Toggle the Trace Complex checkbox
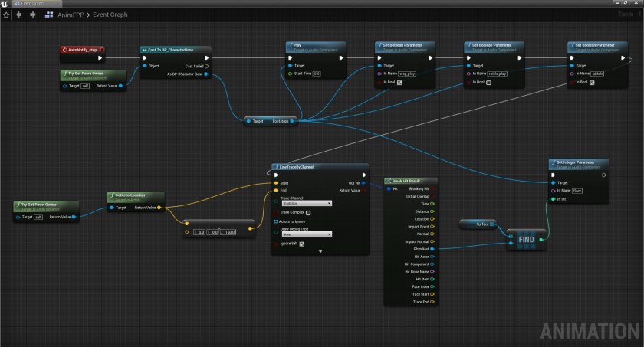The image size is (644, 347). [307, 212]
